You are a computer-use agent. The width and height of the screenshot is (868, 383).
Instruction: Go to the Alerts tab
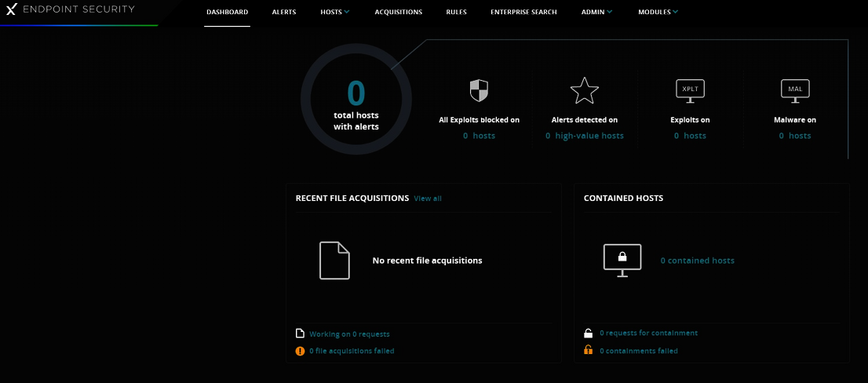(284, 13)
